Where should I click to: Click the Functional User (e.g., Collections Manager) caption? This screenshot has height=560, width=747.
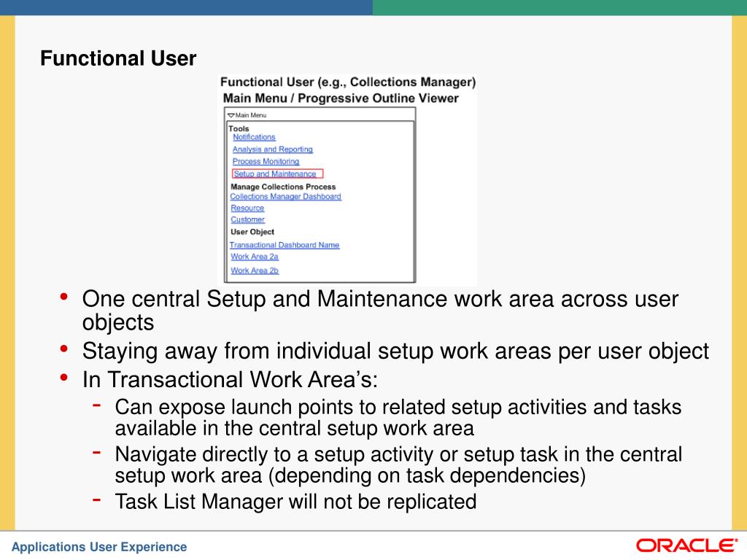coord(348,82)
